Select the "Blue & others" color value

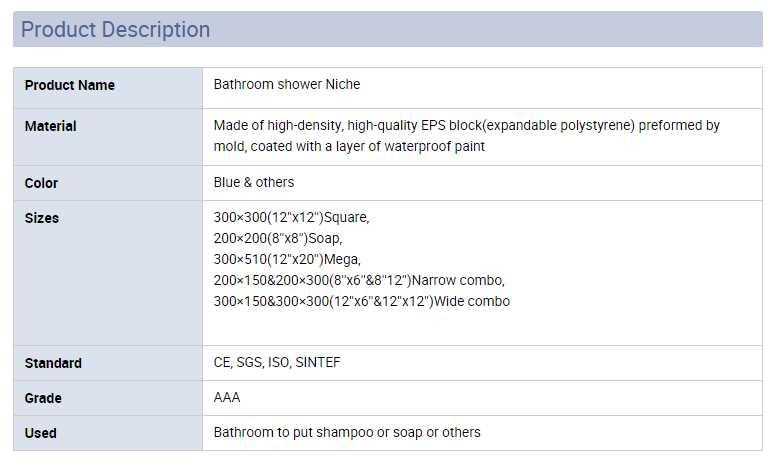(254, 183)
